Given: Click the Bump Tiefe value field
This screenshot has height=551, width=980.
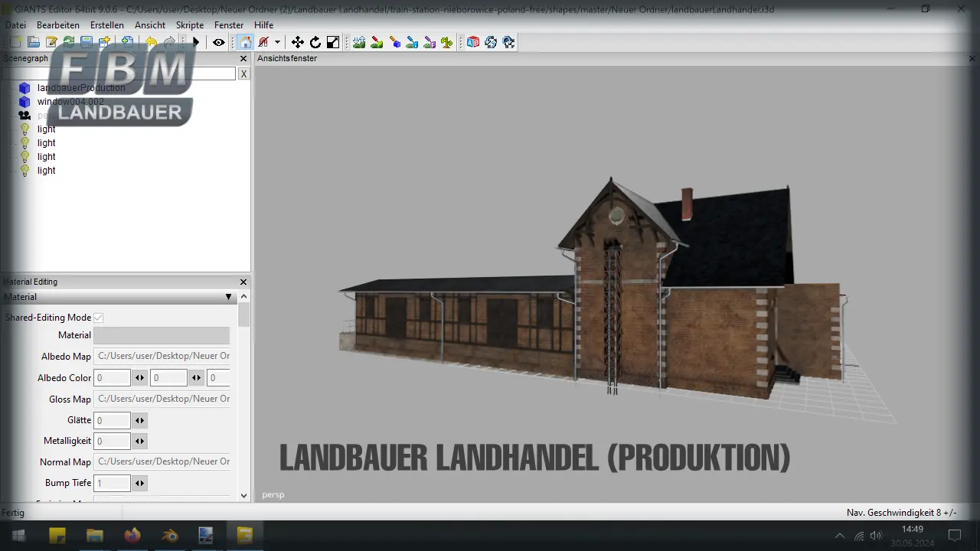Looking at the screenshot, I should [x=112, y=483].
